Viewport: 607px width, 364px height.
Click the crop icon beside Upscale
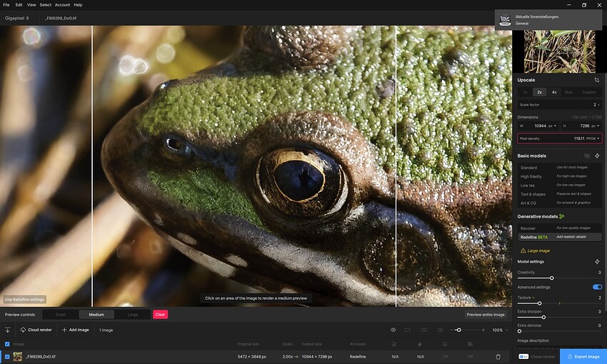[x=596, y=80]
